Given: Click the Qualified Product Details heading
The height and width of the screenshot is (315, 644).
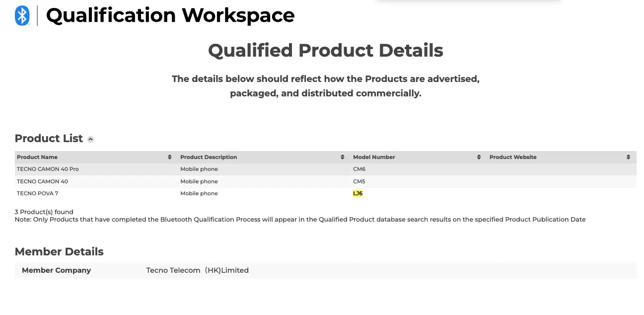Looking at the screenshot, I should point(326,50).
